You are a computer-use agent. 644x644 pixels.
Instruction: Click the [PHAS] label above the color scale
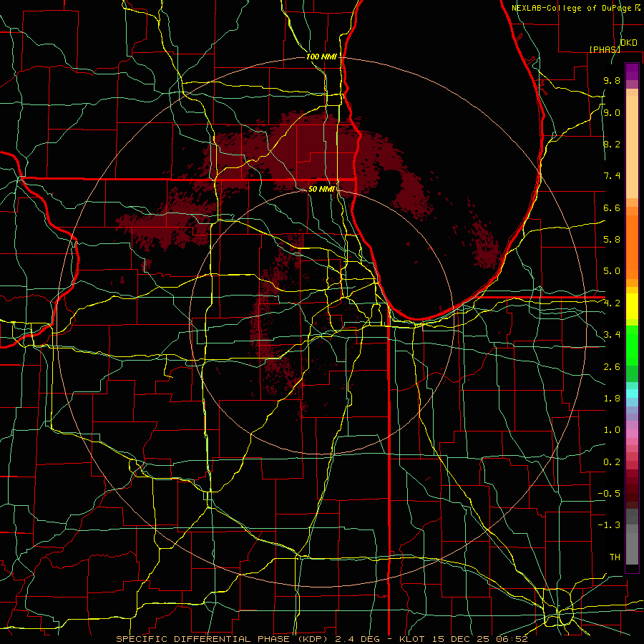[605, 49]
